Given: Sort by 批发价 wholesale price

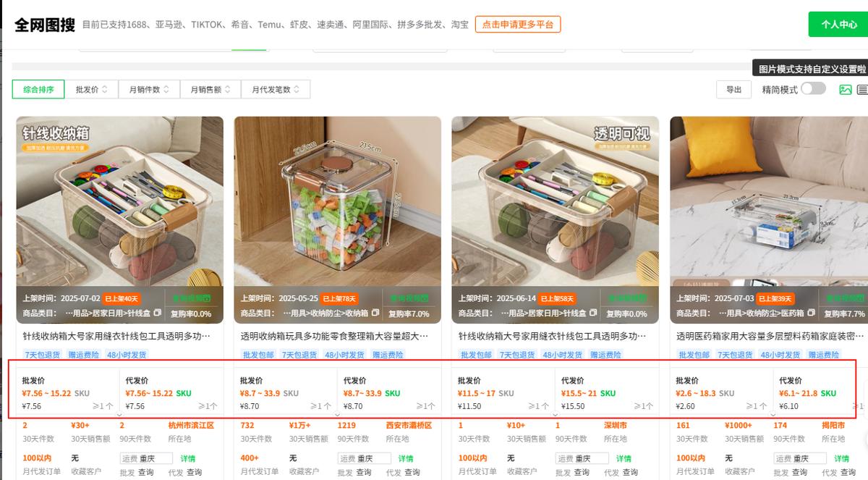Looking at the screenshot, I should [x=91, y=90].
